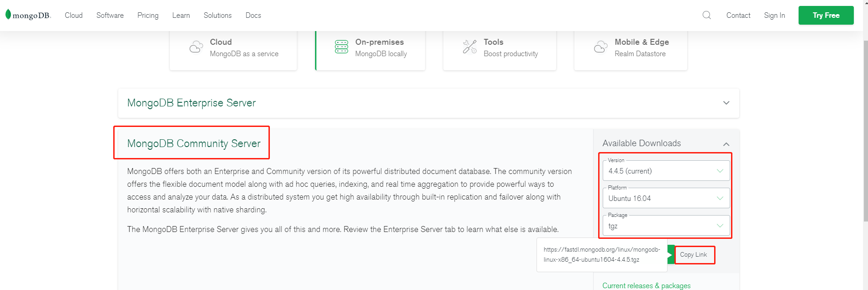The height and width of the screenshot is (290, 868).
Task: Expand the MongoDB Enterprise Server section chevron
Action: pos(726,103)
